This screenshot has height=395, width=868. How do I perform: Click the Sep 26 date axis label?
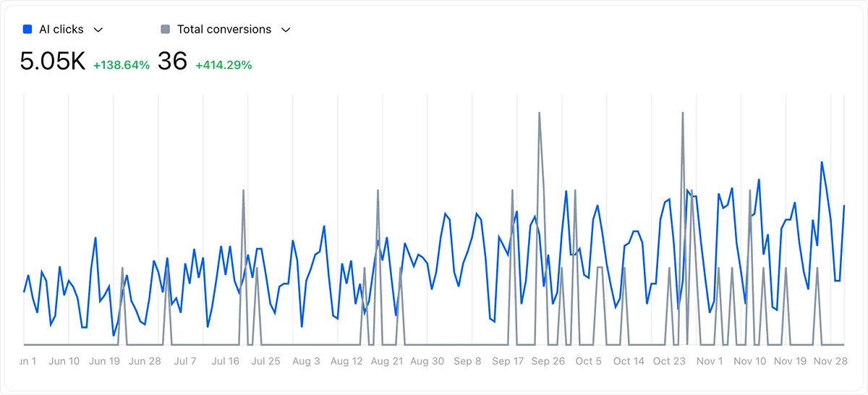click(548, 361)
